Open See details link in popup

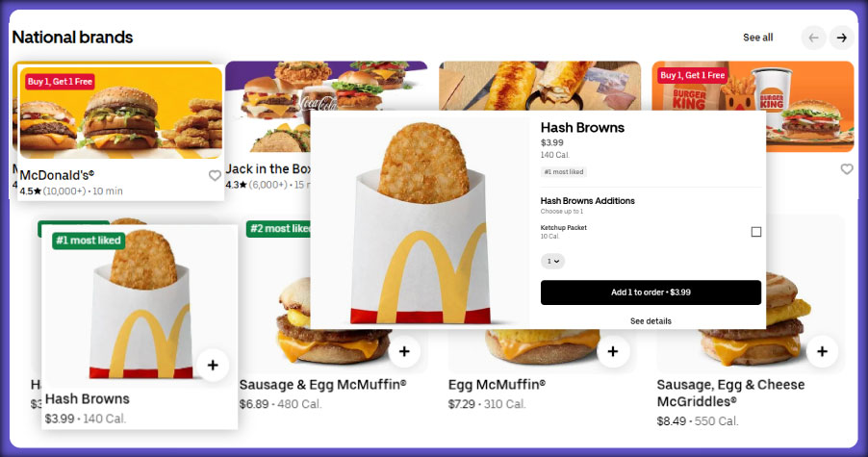click(651, 321)
